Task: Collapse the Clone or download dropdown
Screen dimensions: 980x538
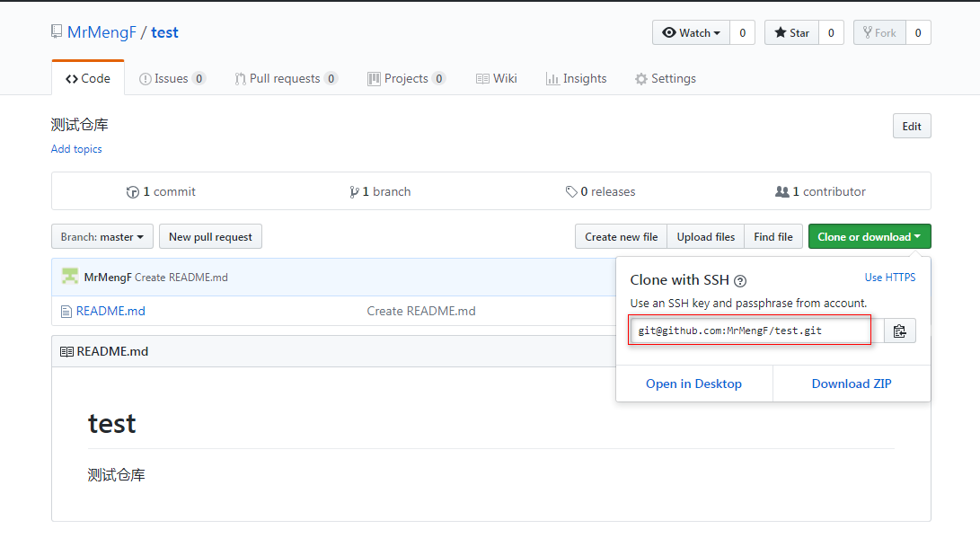Action: pyautogui.click(x=869, y=237)
